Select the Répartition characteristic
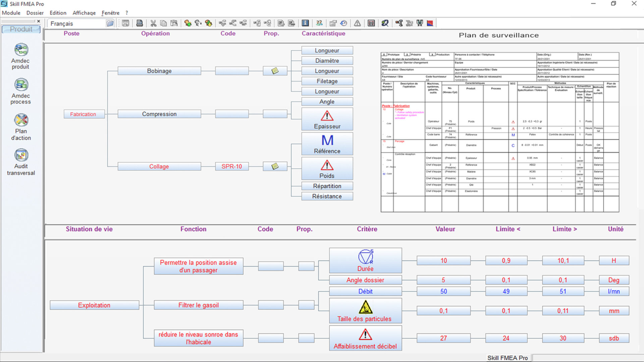The height and width of the screenshot is (362, 644). coord(327,186)
